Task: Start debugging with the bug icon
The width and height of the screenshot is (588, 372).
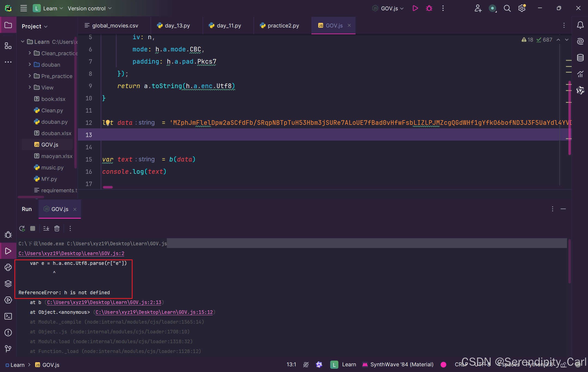Action: pos(429,8)
